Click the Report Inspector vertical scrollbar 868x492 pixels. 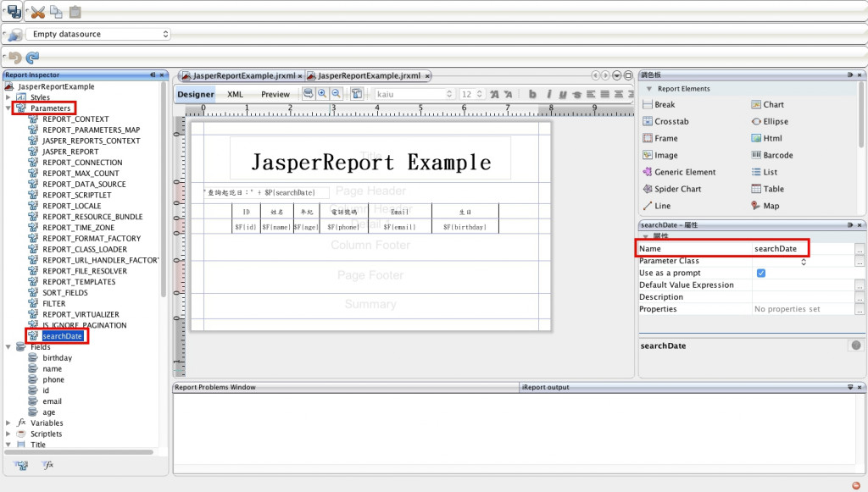click(164, 191)
